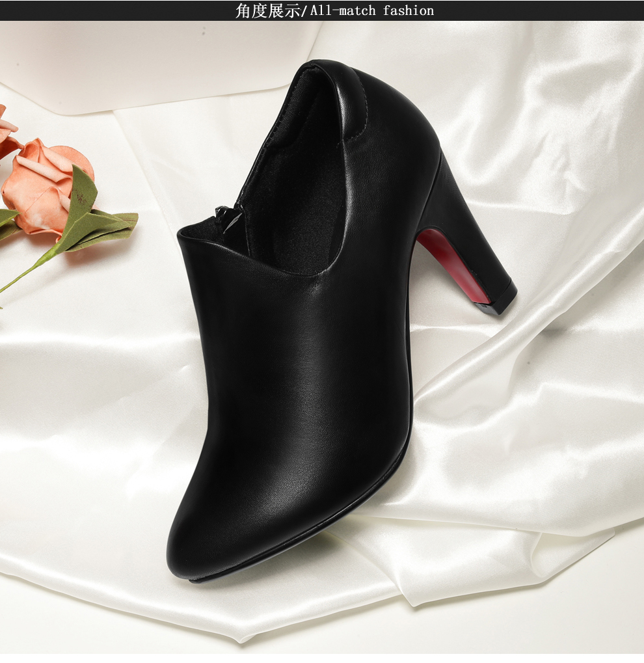Click the thin green rose stem
The height and width of the screenshot is (663, 644).
pyautogui.click(x=26, y=273)
